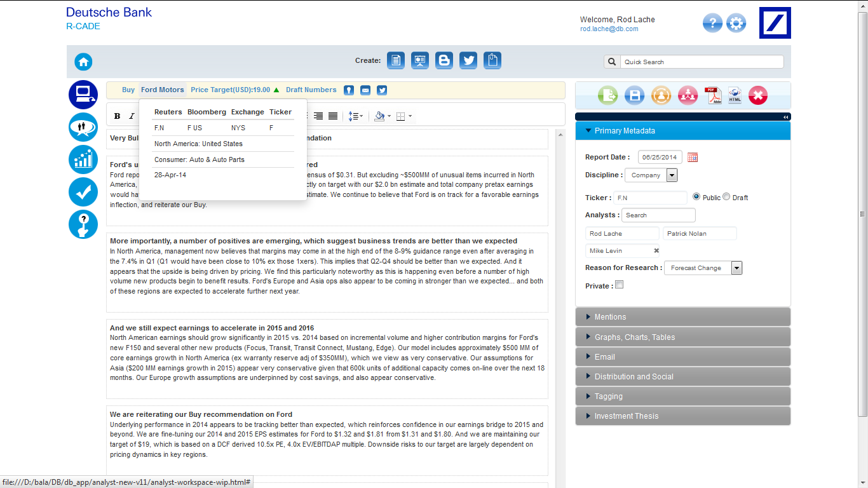Image resolution: width=868 pixels, height=488 pixels.
Task: Click the Deutsche Bank logo
Action: [775, 23]
